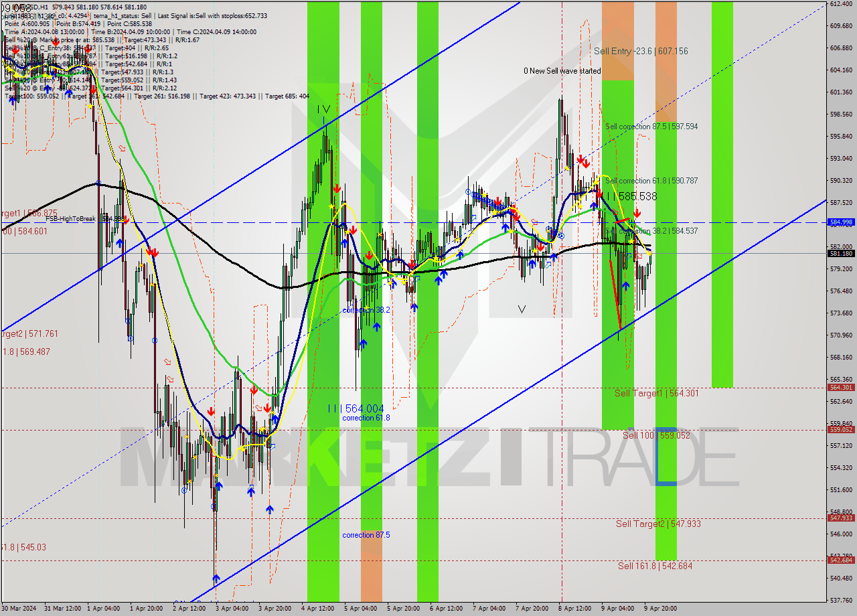Click the 576.480 price axis value
Screen dimensions: 857x616
tap(841, 291)
